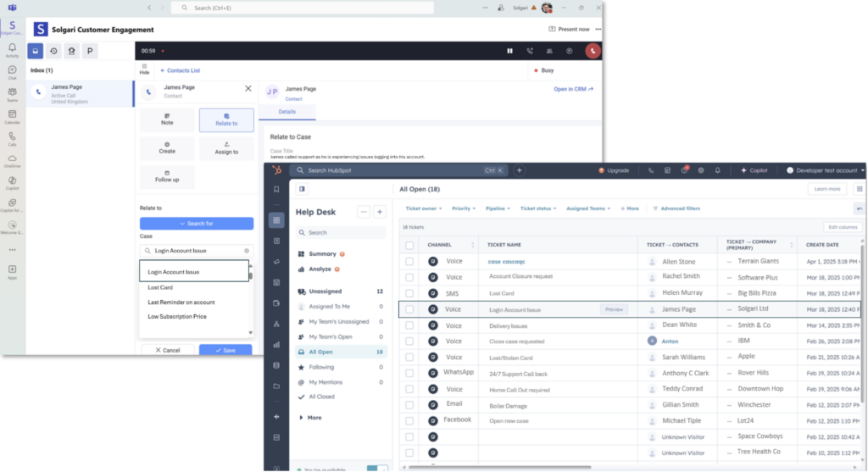Click the phone icon in HubSpot top bar
This screenshot has width=868, height=472.
point(651,170)
